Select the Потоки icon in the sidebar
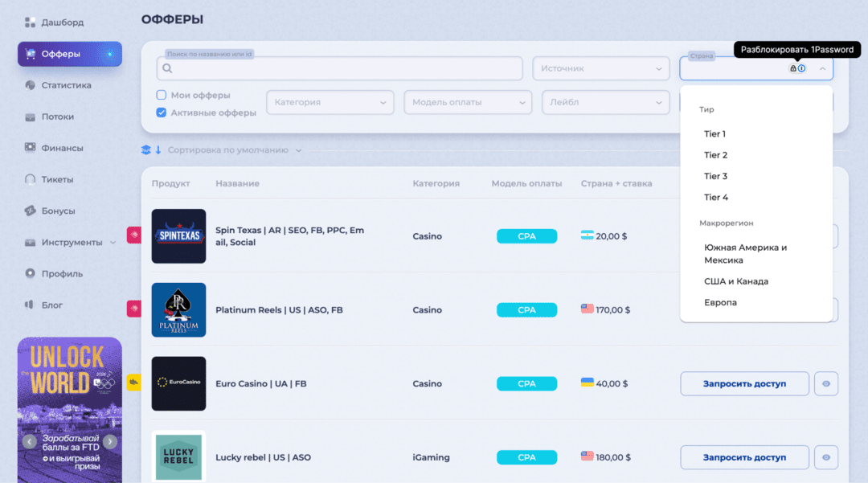The width and height of the screenshot is (868, 483). [x=29, y=117]
